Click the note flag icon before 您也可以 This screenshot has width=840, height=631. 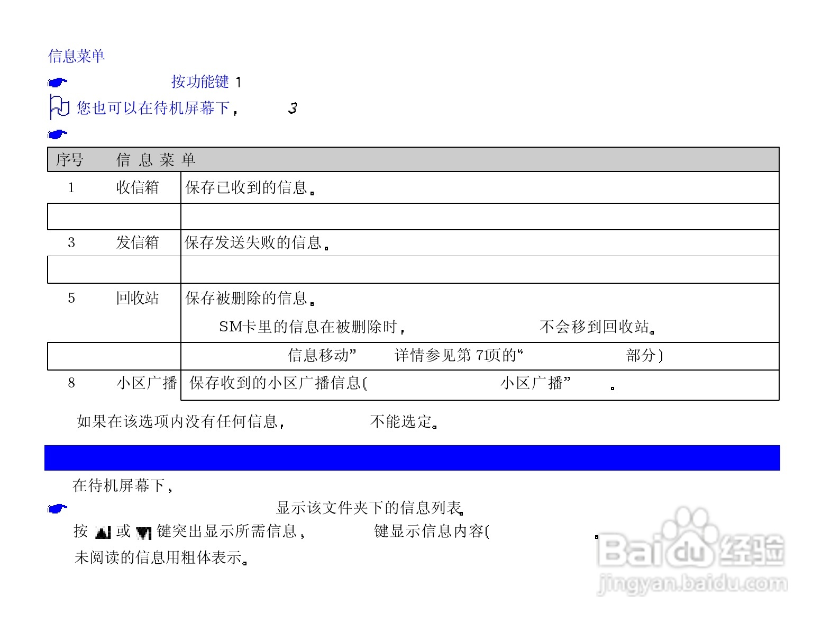(x=59, y=107)
